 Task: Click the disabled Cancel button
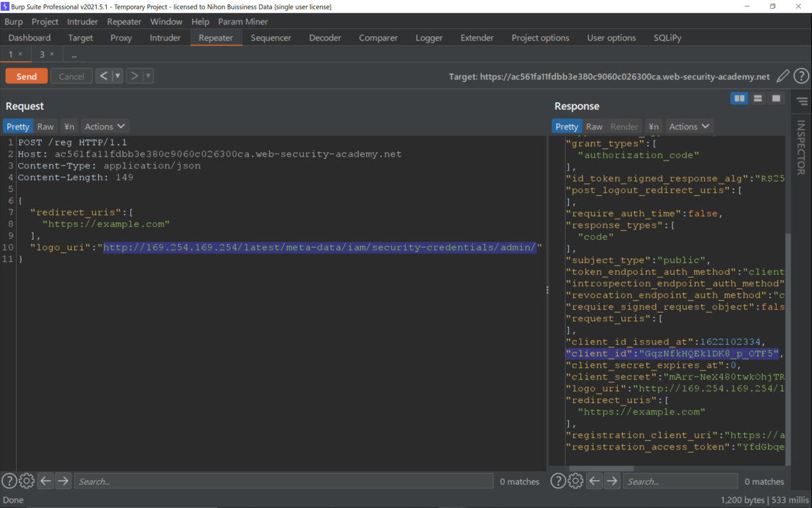[x=71, y=77]
